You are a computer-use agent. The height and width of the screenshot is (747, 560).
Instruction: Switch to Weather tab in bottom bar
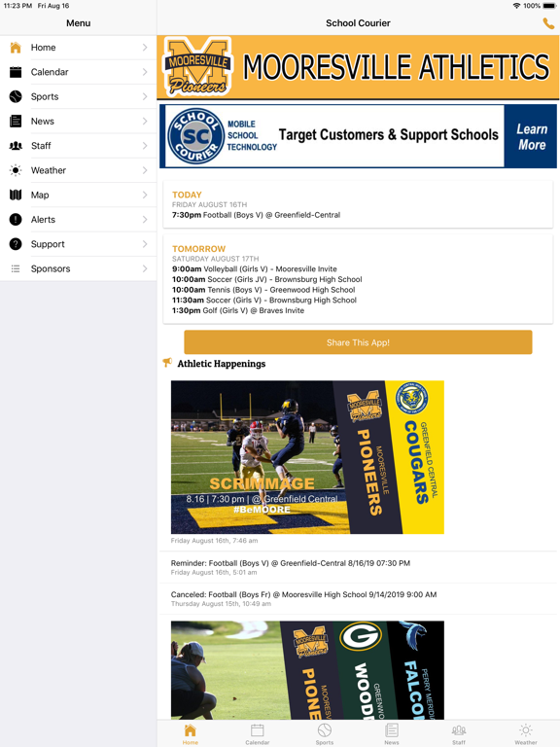[x=526, y=734]
